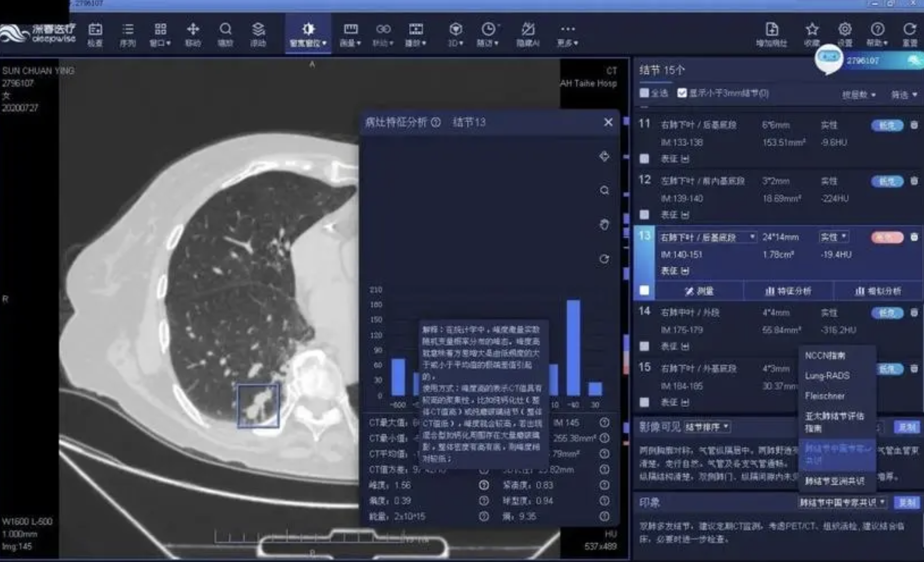The height and width of the screenshot is (562, 924).
Task: Delete nodule 11 with its trash icon
Action: [x=914, y=126]
